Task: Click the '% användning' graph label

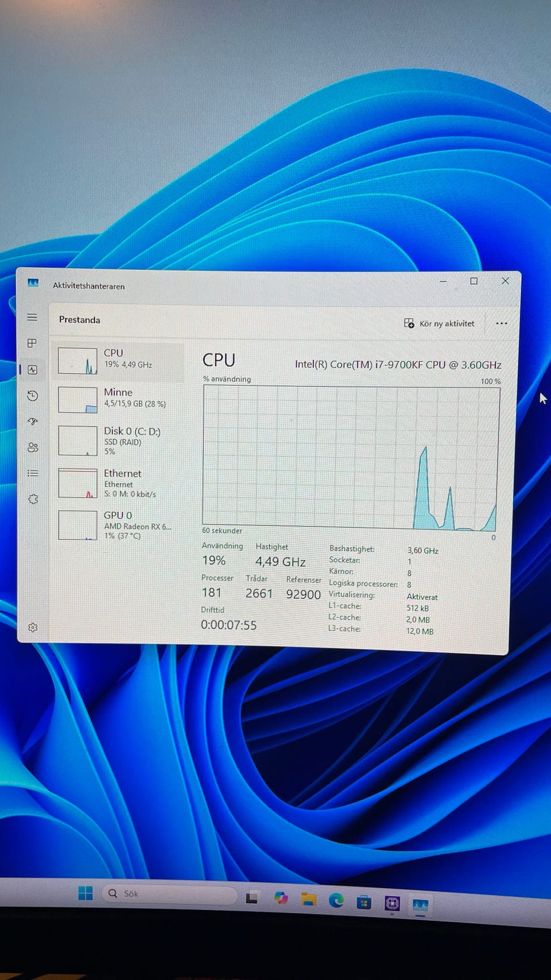Action: [x=227, y=379]
